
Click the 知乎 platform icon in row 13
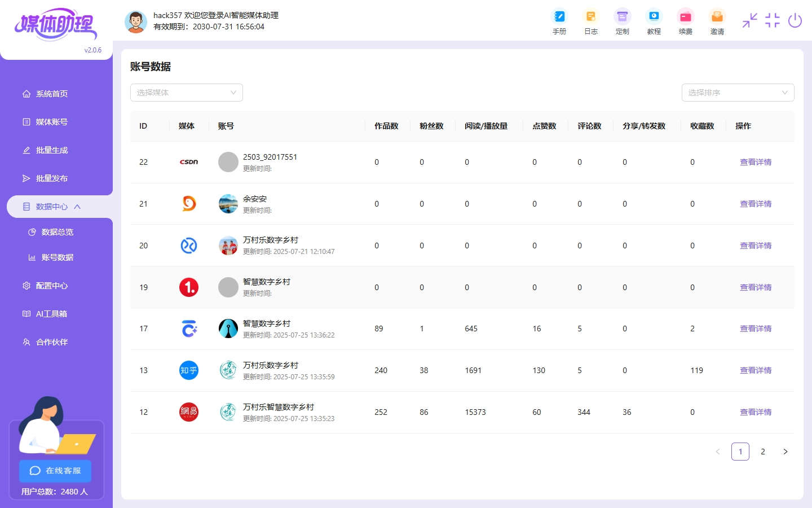(189, 370)
